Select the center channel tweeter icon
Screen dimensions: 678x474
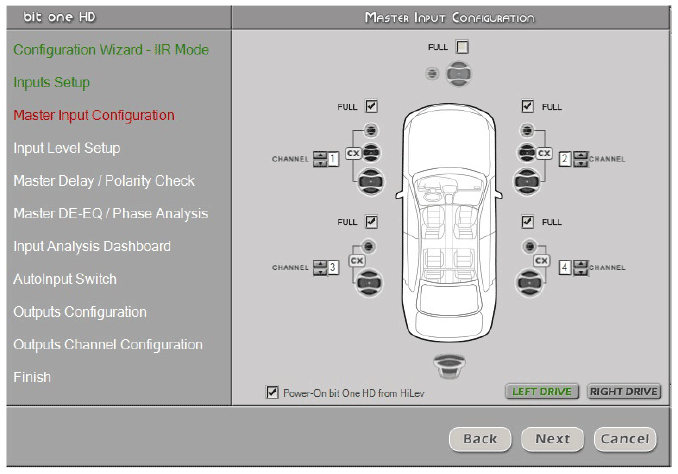(x=432, y=74)
